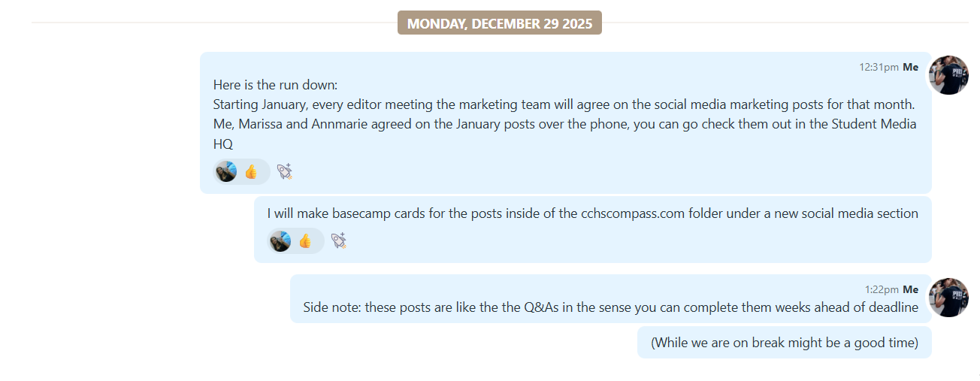Click the reactor's avatar on the basecamp cards message
Viewport: 980px width, 381px height.
[280, 240]
